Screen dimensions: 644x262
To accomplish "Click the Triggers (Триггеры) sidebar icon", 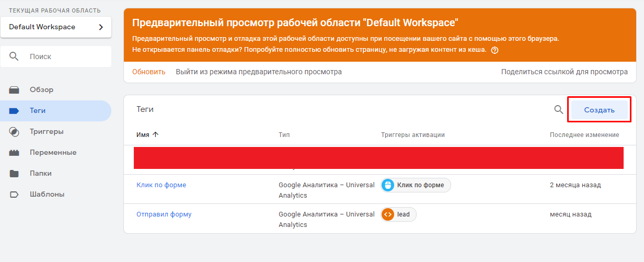I will [14, 132].
